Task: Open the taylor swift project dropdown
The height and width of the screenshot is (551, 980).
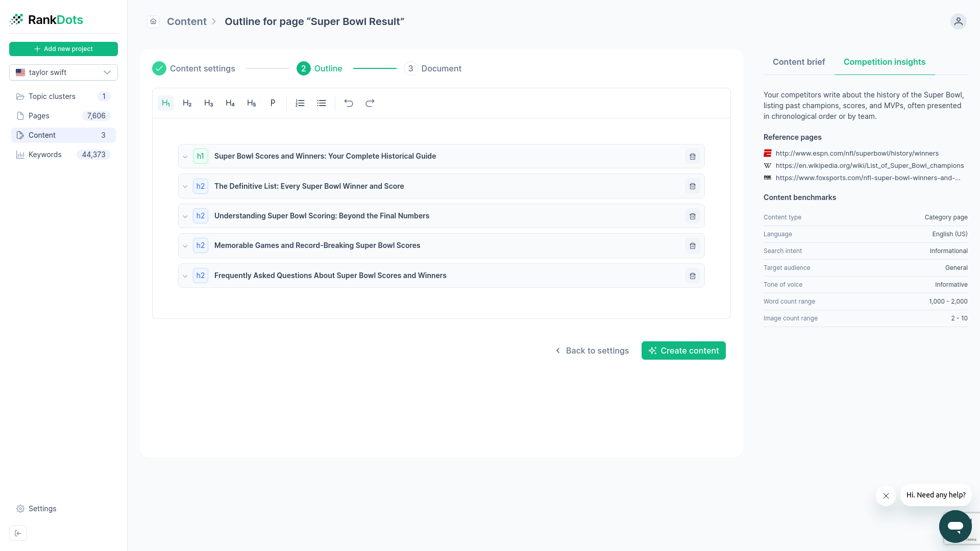Action: pos(63,72)
